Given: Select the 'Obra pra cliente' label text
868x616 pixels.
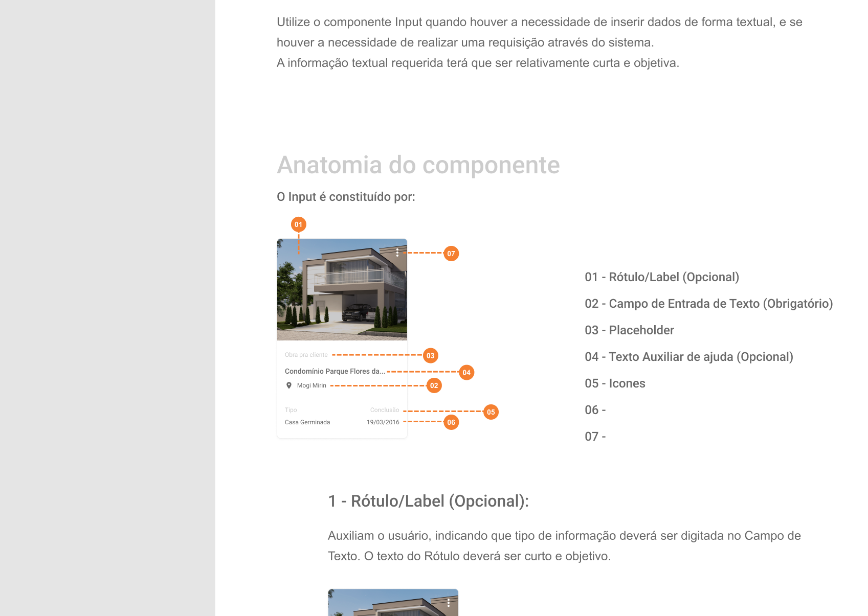Looking at the screenshot, I should point(306,355).
